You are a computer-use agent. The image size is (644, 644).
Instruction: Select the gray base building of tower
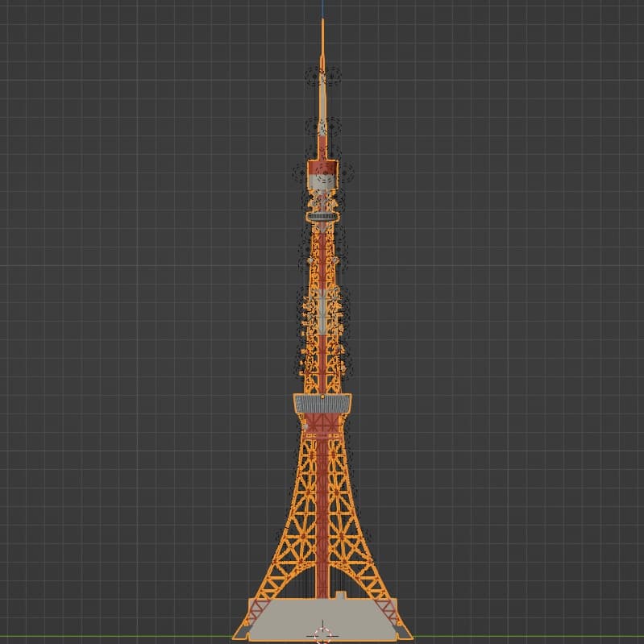323,619
